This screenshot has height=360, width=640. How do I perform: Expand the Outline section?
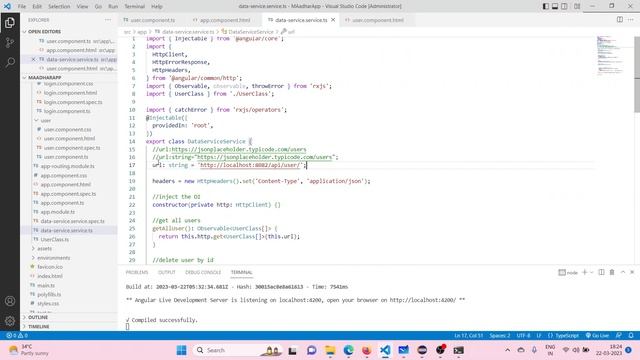click(x=38, y=317)
